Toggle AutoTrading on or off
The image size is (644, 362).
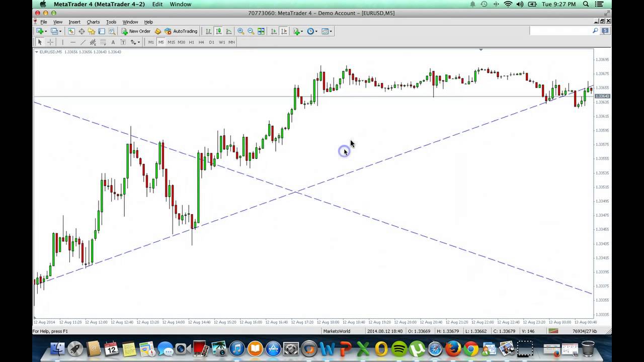tap(181, 31)
